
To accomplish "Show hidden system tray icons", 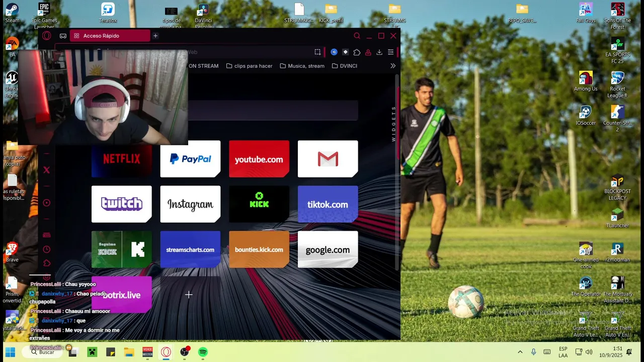I will [520, 352].
